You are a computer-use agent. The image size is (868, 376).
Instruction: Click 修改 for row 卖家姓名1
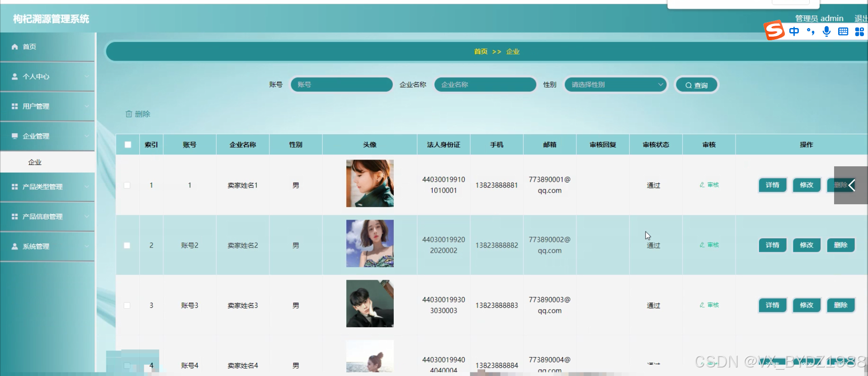pyautogui.click(x=807, y=185)
